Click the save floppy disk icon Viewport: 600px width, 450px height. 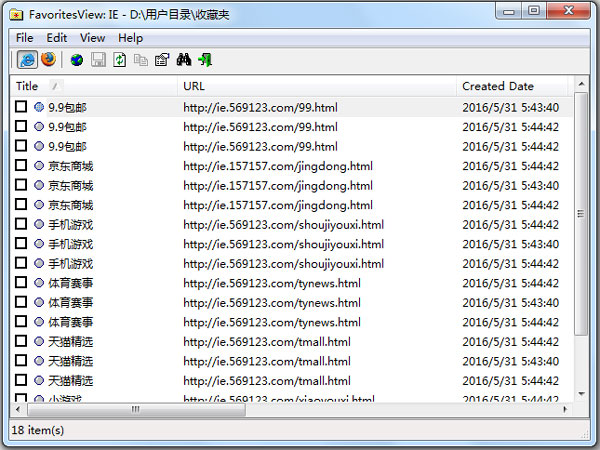coord(98,60)
